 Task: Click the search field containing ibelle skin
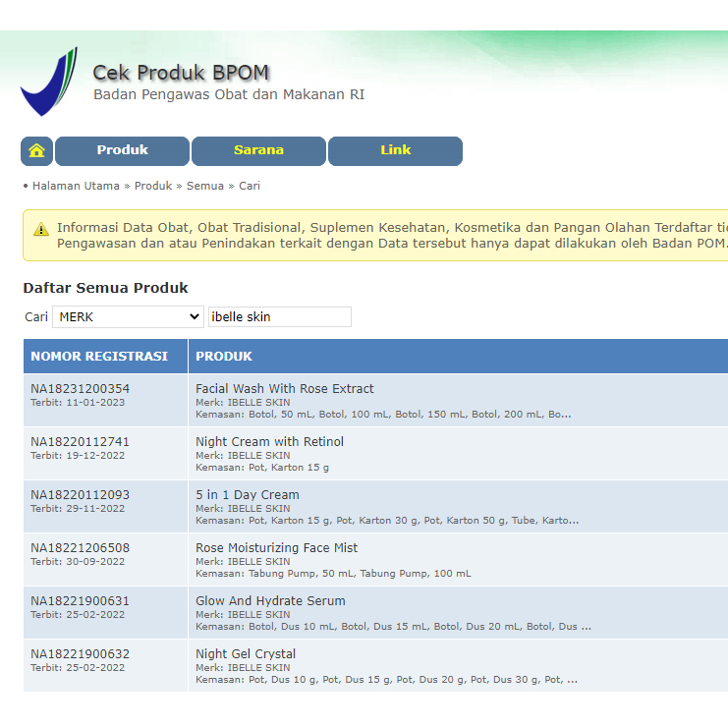[280, 316]
